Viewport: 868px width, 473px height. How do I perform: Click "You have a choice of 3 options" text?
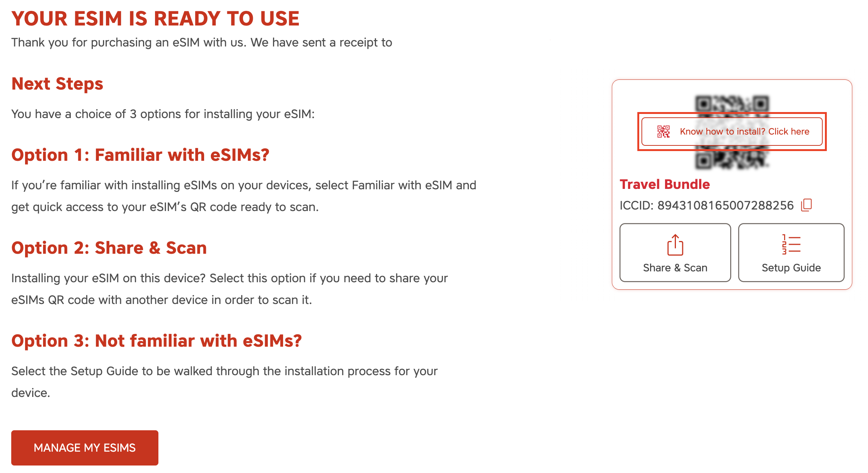point(163,114)
